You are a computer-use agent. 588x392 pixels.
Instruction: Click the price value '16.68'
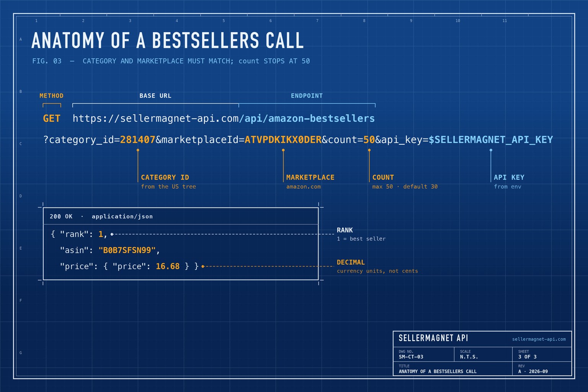pos(168,266)
